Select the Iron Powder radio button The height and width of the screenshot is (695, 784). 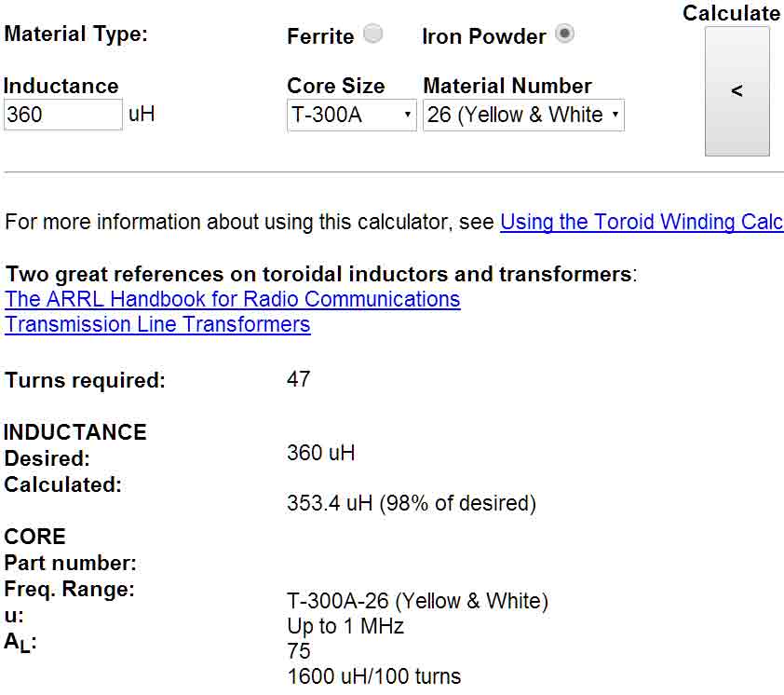(x=564, y=34)
